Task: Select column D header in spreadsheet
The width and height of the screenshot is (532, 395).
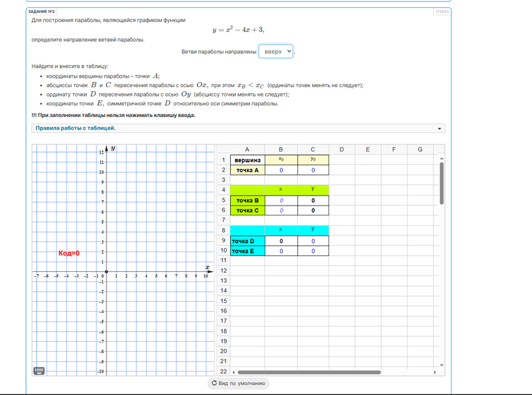Action: pyautogui.click(x=342, y=150)
